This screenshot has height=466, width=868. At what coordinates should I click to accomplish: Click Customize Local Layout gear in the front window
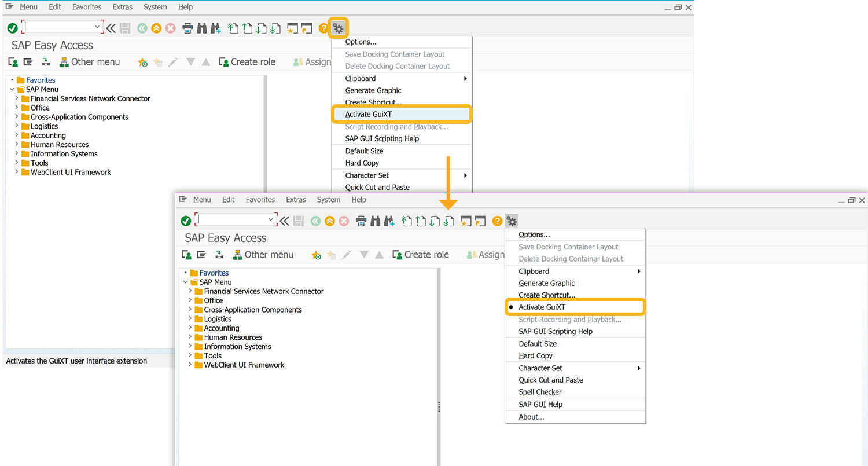click(512, 221)
